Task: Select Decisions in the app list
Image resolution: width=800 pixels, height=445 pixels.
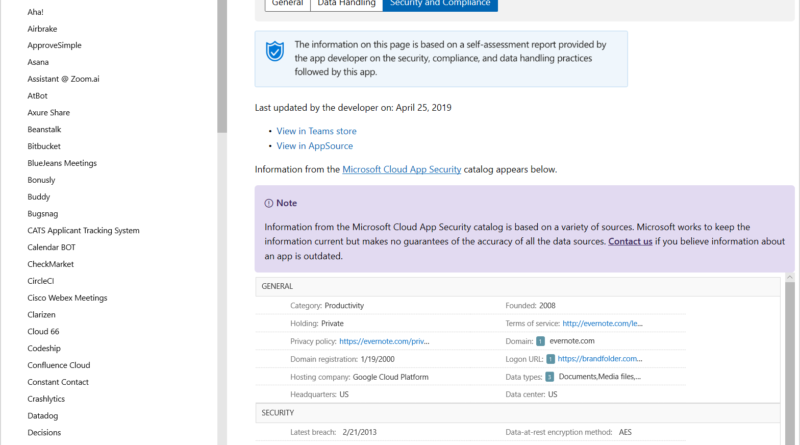Action: tap(44, 433)
